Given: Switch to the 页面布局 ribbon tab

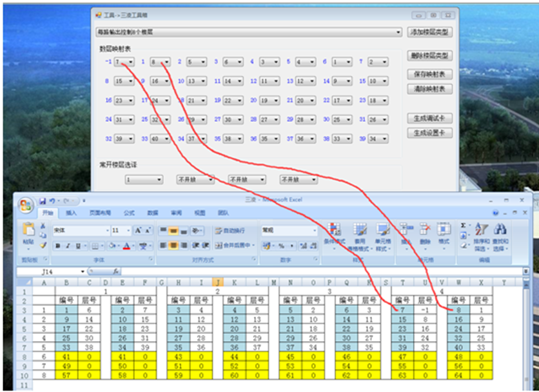Looking at the screenshot, I should point(100,213).
